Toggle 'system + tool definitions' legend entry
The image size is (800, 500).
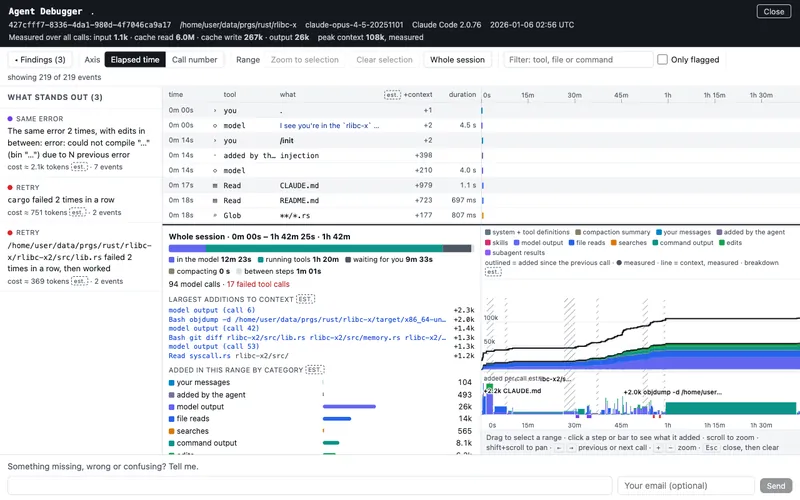527,232
